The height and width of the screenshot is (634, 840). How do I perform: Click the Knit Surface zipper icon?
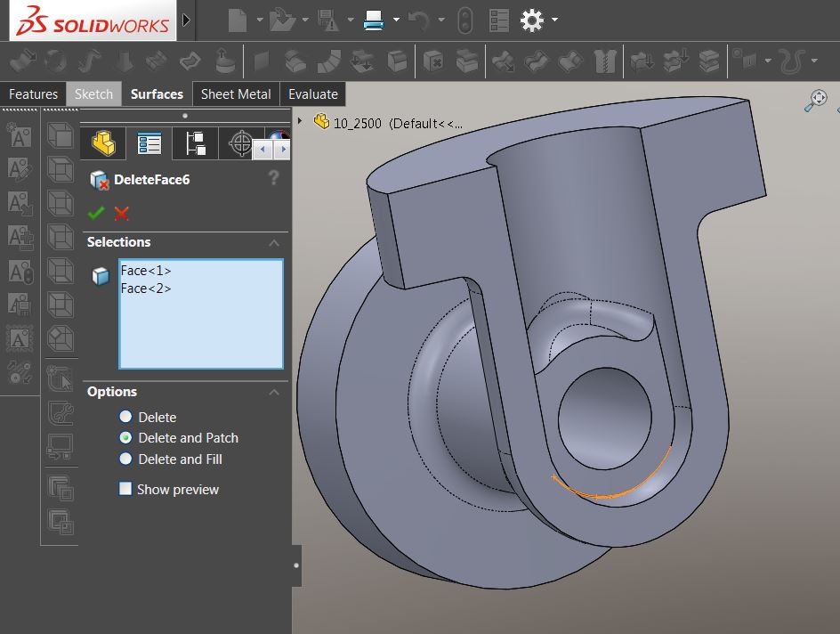(x=605, y=61)
